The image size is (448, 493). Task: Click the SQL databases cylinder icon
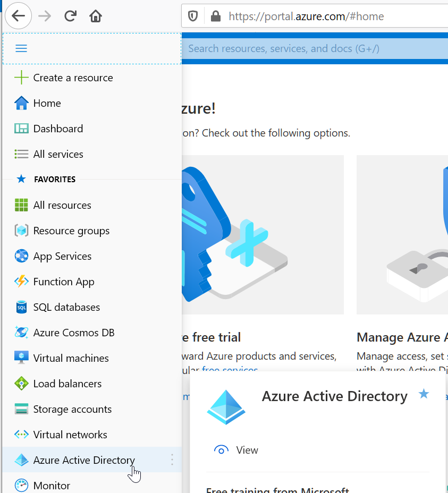coord(21,307)
